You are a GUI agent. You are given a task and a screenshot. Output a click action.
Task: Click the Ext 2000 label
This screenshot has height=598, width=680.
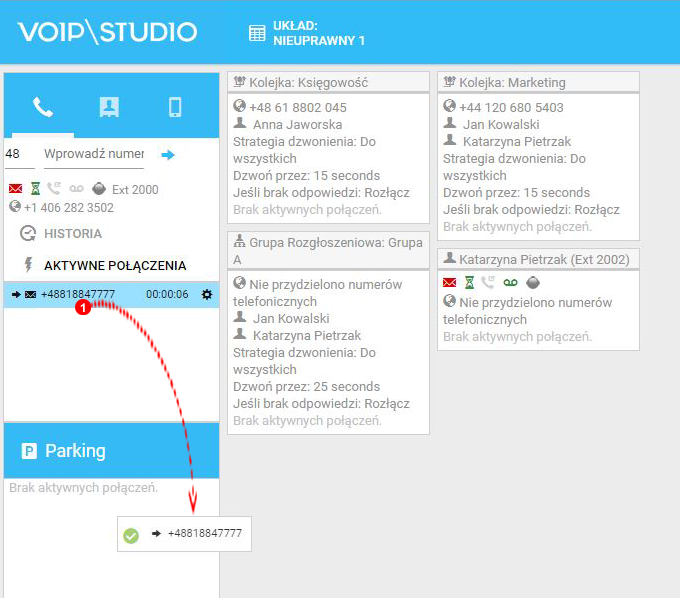pos(135,190)
